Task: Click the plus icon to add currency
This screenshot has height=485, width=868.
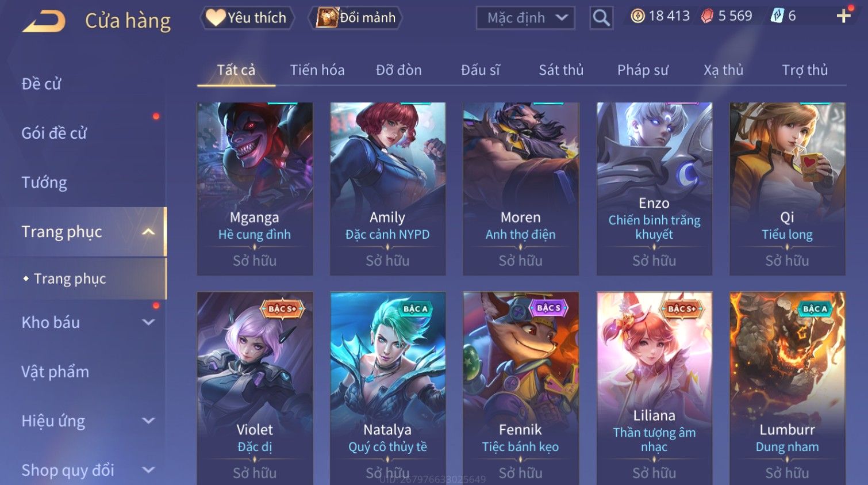Action: [x=843, y=16]
